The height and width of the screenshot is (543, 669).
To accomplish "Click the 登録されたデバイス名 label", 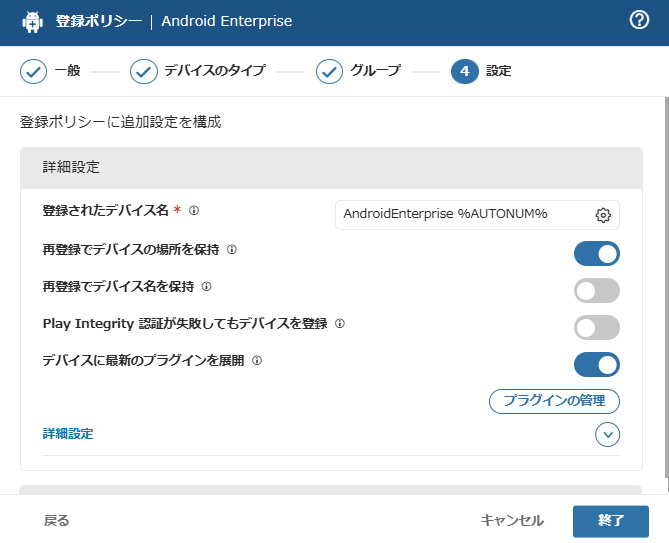I will click(105, 210).
